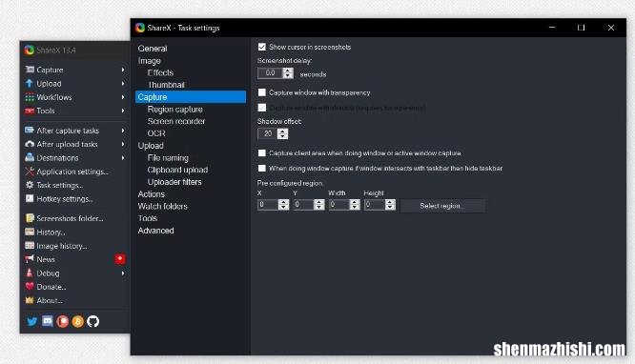The width and height of the screenshot is (635, 364).
Task: Click the After capture tasks icon
Action: (30, 131)
